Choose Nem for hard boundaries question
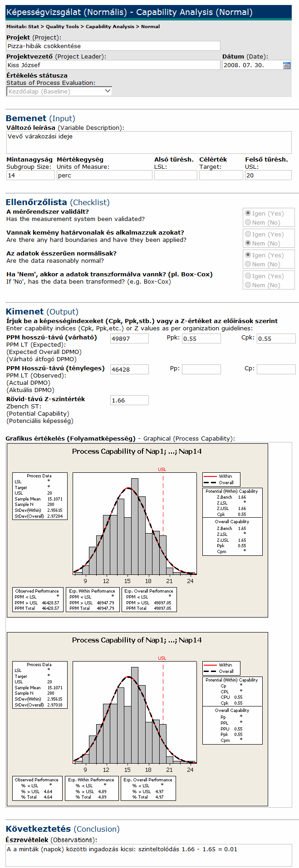 (x=248, y=243)
